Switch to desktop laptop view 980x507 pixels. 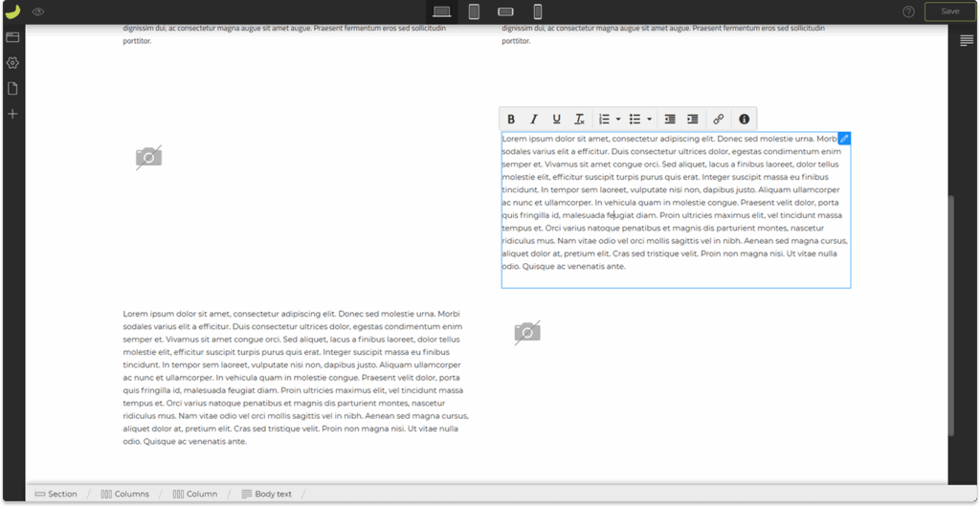click(x=441, y=11)
